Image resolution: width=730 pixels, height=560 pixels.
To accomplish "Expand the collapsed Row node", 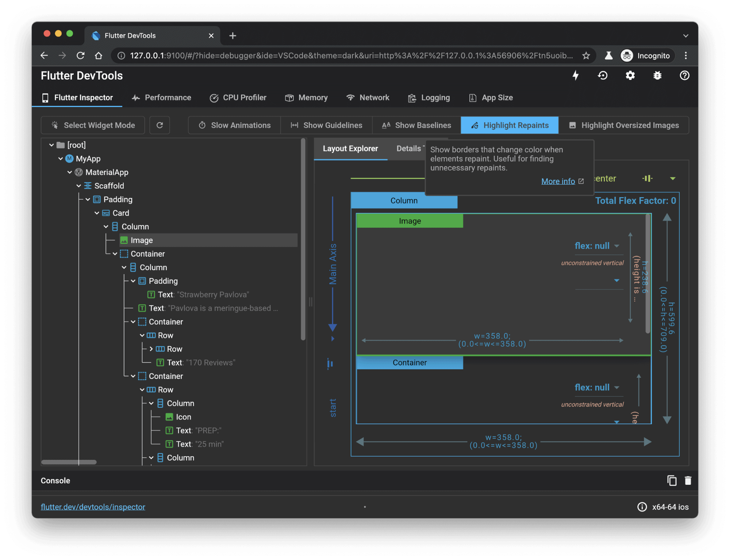I will [151, 349].
